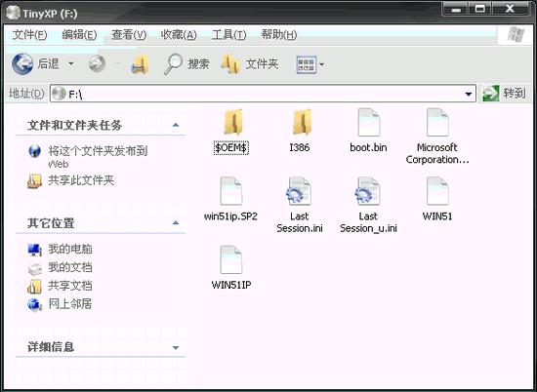
Task: Select the I386 folder icon
Action: click(x=302, y=122)
